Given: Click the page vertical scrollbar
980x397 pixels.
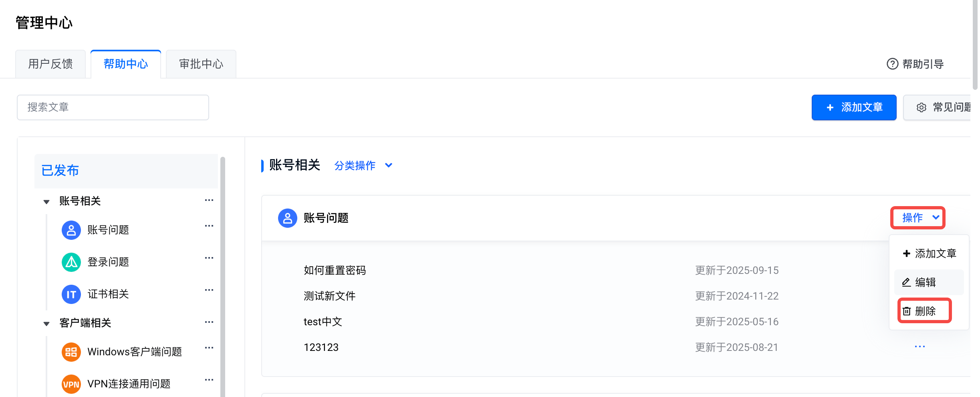Looking at the screenshot, I should click(x=975, y=45).
